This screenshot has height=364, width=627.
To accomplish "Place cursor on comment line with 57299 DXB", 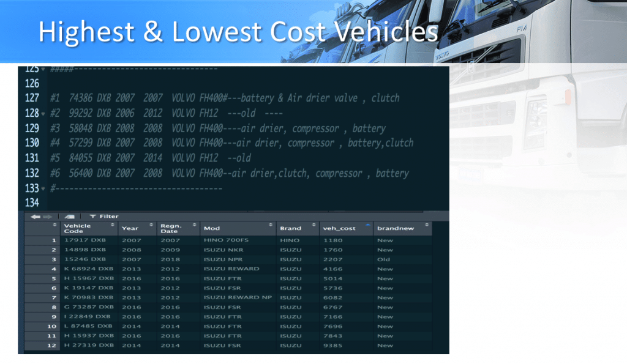I will click(x=232, y=143).
